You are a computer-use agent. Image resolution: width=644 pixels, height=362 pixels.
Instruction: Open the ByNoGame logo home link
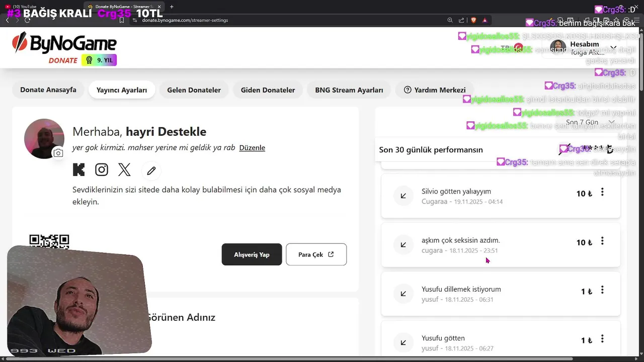64,43
